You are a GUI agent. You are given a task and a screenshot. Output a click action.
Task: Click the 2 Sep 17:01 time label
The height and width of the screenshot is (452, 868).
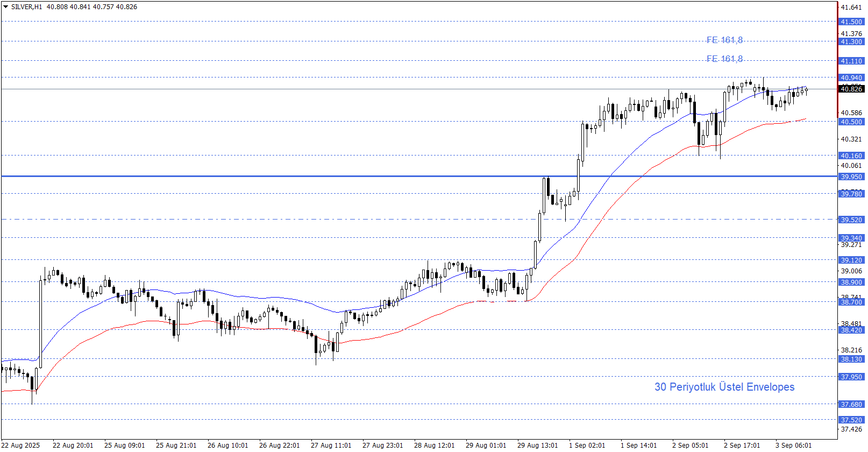742,446
